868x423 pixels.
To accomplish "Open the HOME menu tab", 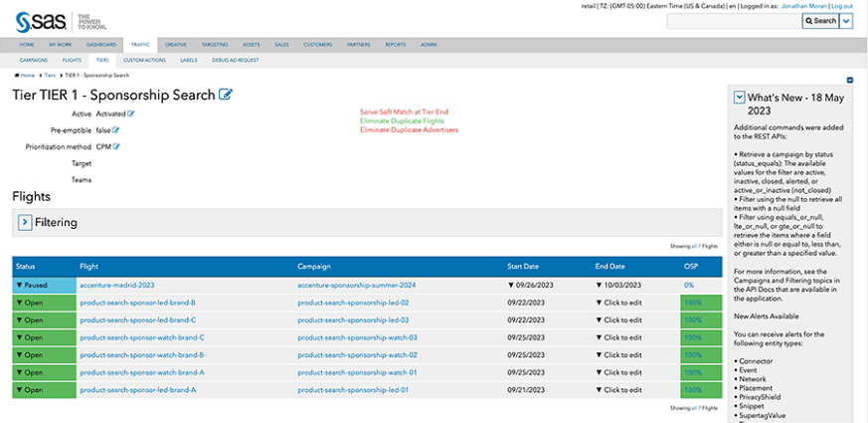I will click(x=27, y=45).
